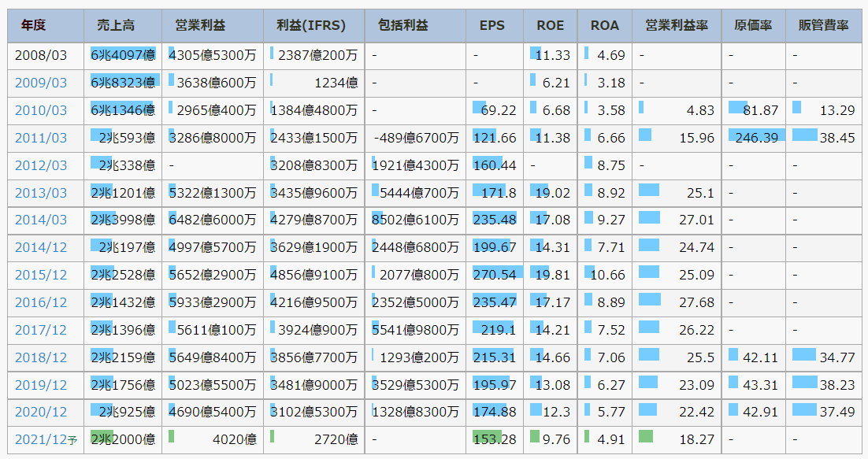Select SG&A ratio 37.49
Viewport: 868px width, 459px height.
coord(837,413)
